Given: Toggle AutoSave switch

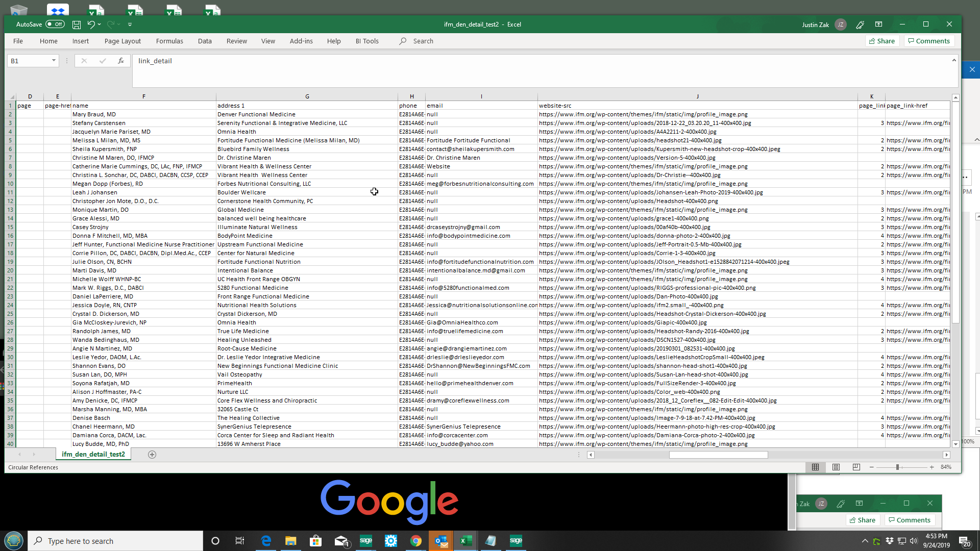Looking at the screenshot, I should pyautogui.click(x=55, y=24).
